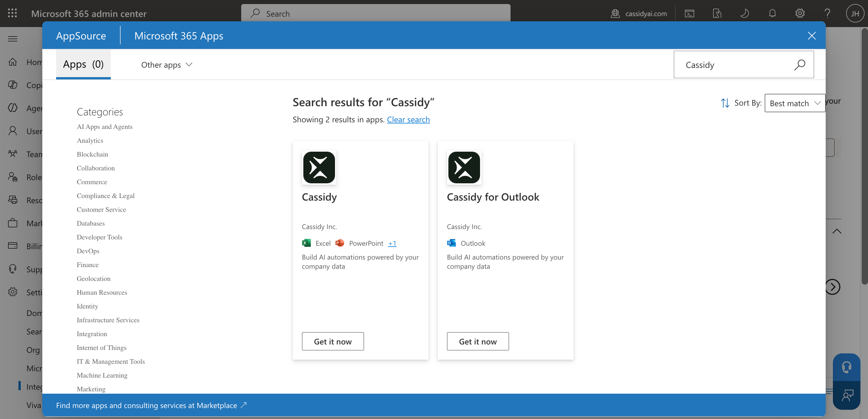The width and height of the screenshot is (868, 419).
Task: Click the magnifier in AppSource search box
Action: click(x=799, y=65)
